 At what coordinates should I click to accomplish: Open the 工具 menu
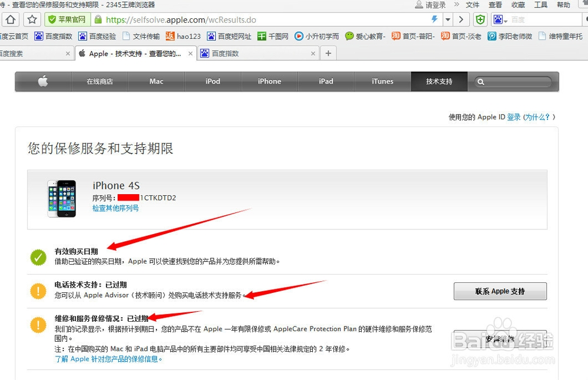point(541,5)
